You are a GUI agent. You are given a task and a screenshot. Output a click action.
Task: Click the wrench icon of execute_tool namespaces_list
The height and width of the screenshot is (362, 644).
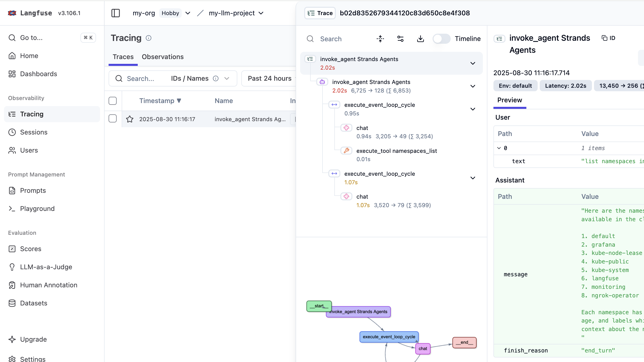[x=346, y=151]
